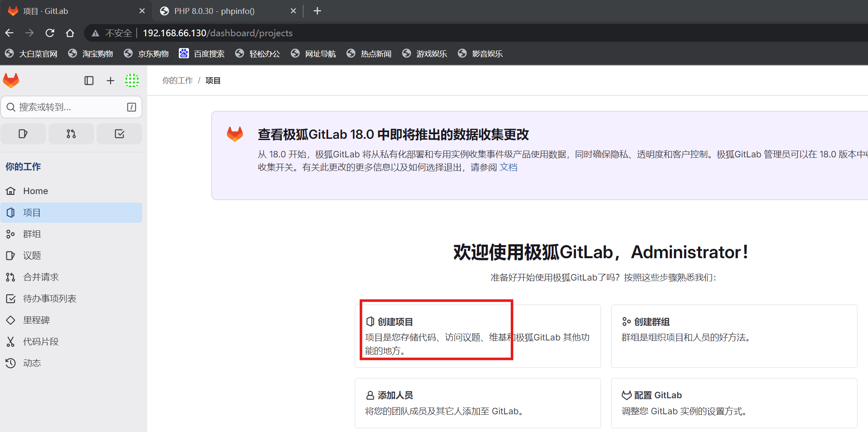Click the Home house icon
This screenshot has height=432, width=868.
click(x=11, y=191)
